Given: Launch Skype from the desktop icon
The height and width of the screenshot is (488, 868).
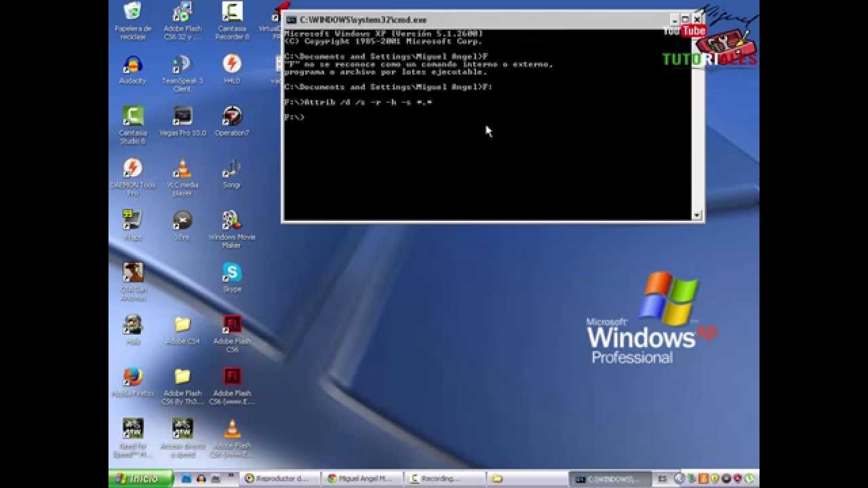Looking at the screenshot, I should tap(232, 272).
